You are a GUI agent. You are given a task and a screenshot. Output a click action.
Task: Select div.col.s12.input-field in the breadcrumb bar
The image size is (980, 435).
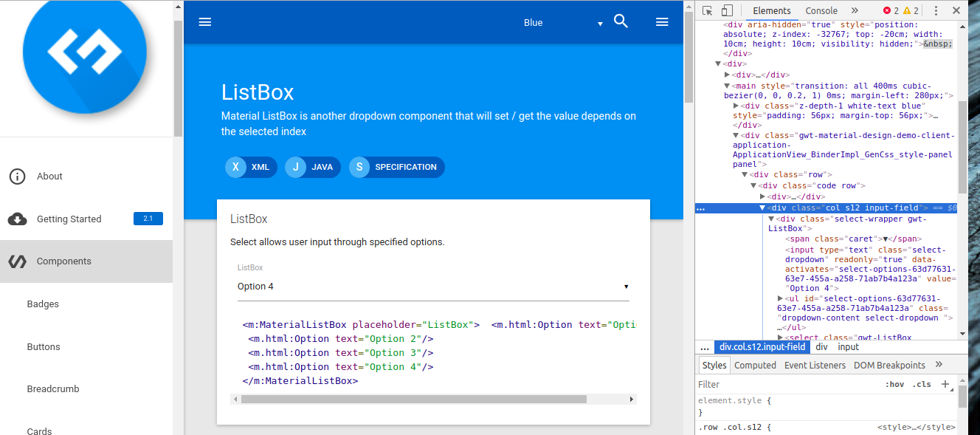(762, 346)
